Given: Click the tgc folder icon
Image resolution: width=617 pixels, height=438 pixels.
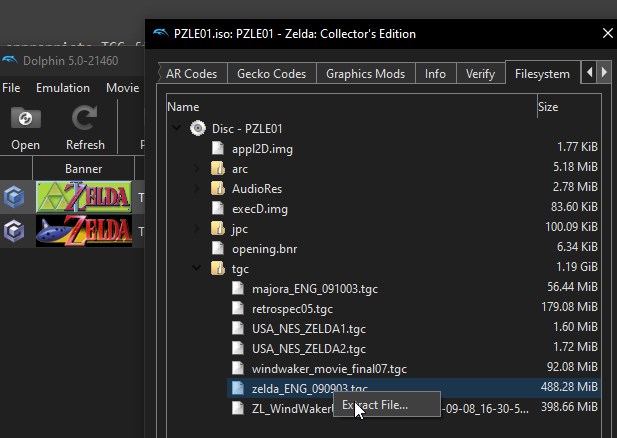Looking at the screenshot, I should click(218, 269).
